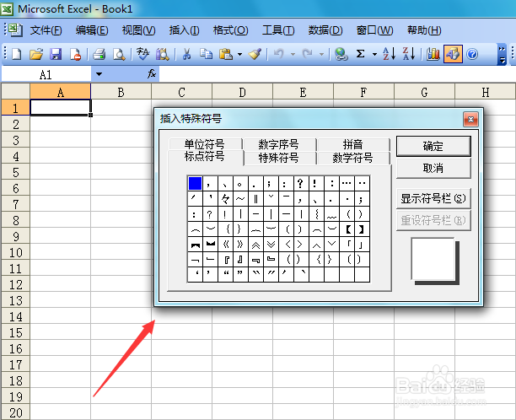Pick the 《 double angle bracket symbol
516x420 pixels.
coord(226,245)
